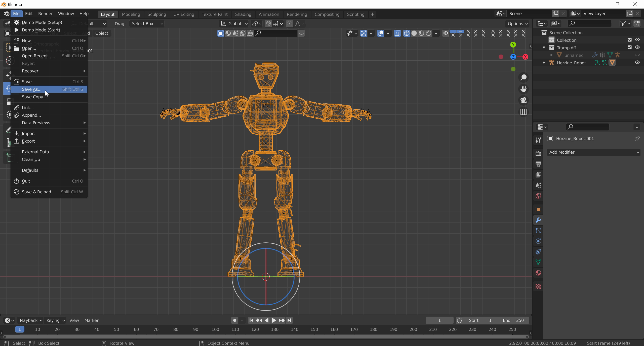The image size is (644, 346).
Task: Toggle visibility of Collection eye icon
Action: (x=637, y=40)
